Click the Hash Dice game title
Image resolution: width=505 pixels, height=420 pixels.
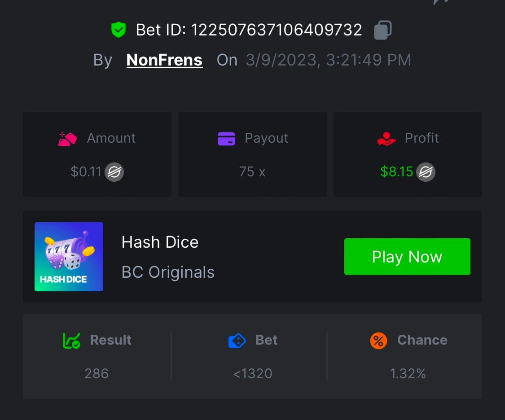pyautogui.click(x=160, y=242)
